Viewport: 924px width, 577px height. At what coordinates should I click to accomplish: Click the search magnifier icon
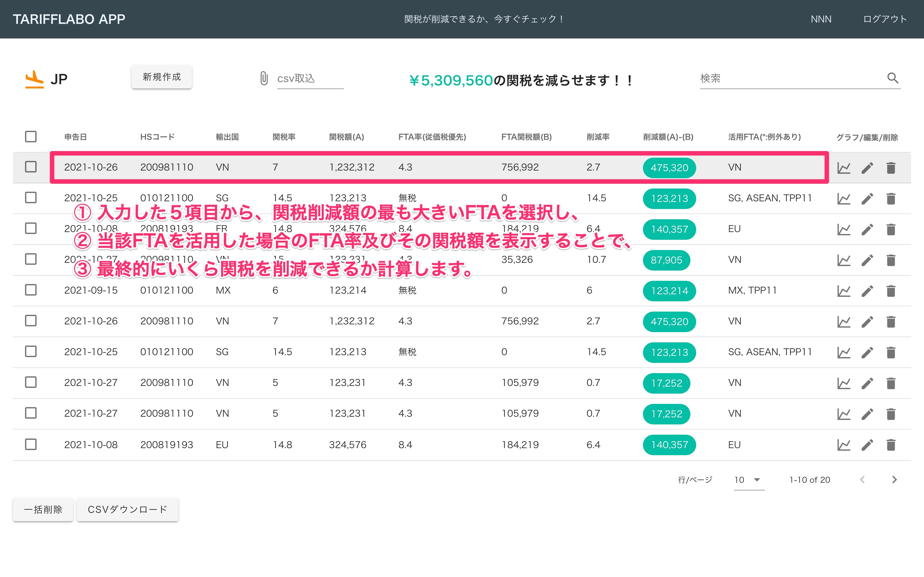coord(892,78)
